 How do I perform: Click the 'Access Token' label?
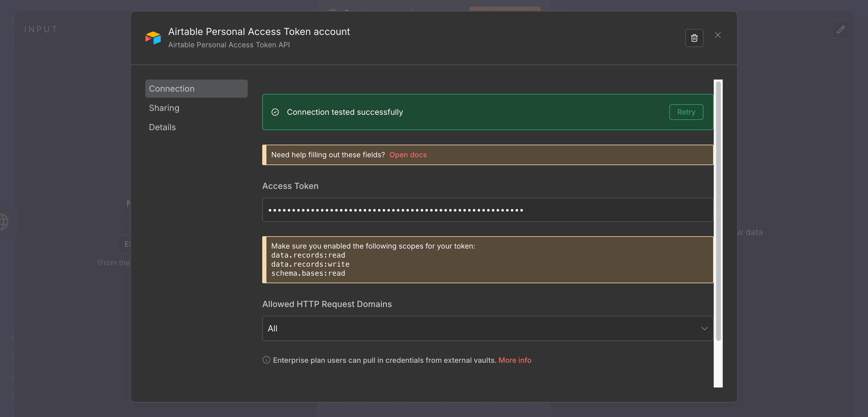point(290,186)
